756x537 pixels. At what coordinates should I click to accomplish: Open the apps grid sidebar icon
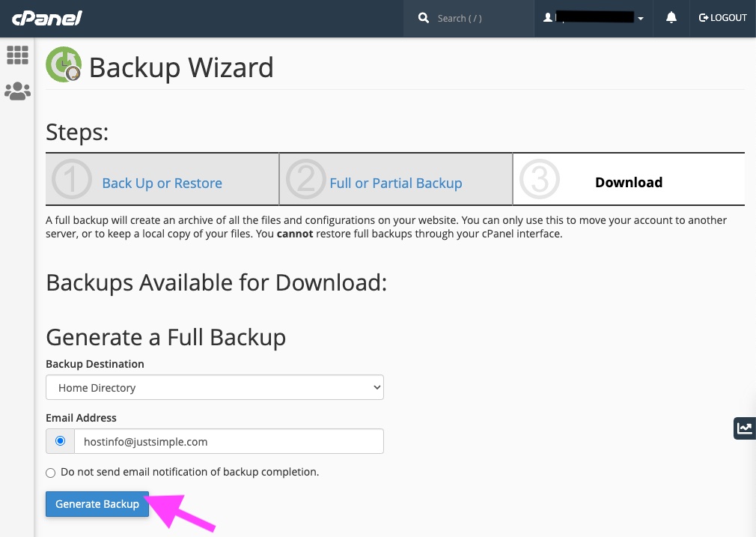17,55
